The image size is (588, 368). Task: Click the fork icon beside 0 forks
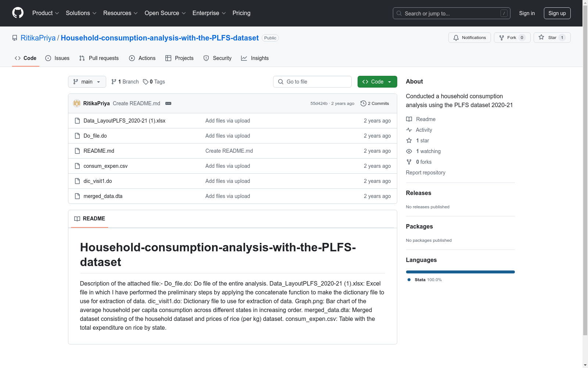coord(409,162)
